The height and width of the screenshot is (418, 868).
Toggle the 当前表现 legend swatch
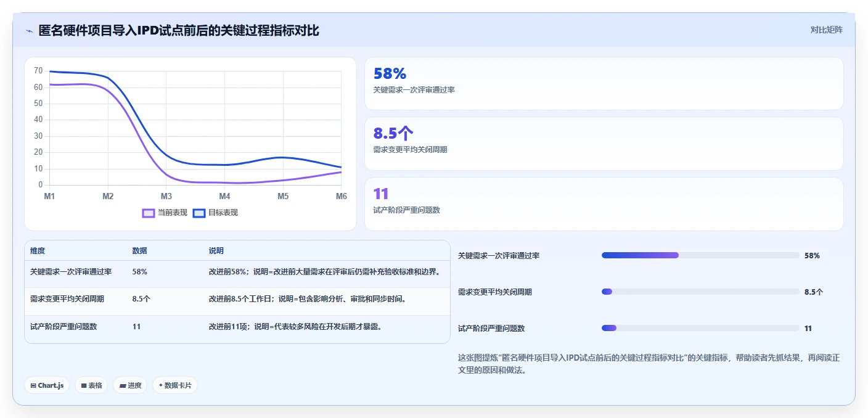point(149,213)
